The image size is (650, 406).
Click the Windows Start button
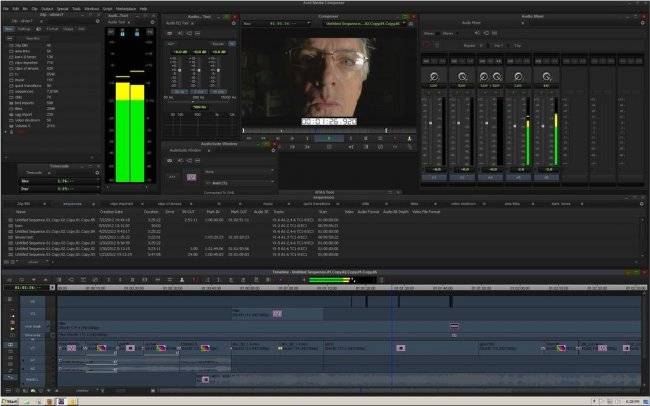pos(10,402)
